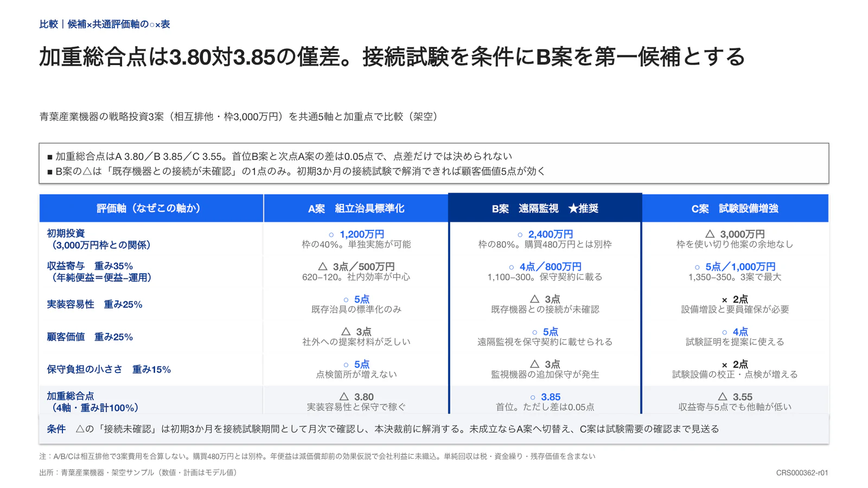Click the 加重総合点 row label
Viewport: 868px width, 488px height.
93,402
